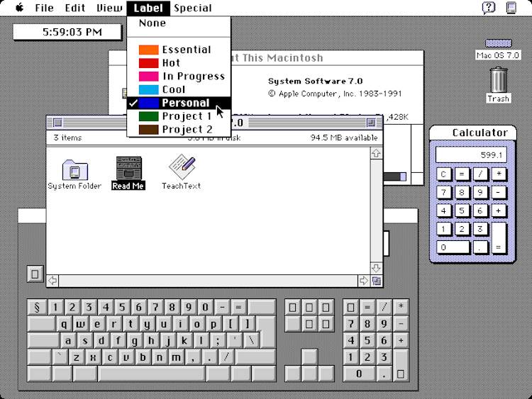Click the vertical scroll down arrow
Screen dimensions: 532x399
376,269
